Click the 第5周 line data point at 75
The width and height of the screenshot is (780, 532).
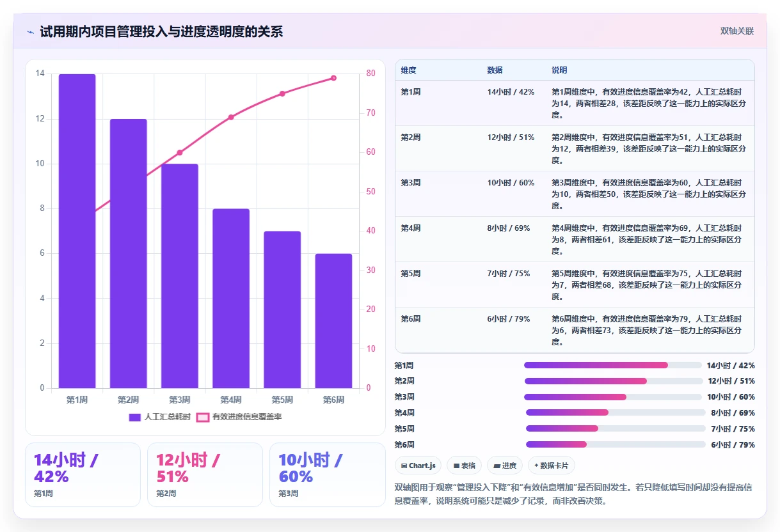[282, 93]
